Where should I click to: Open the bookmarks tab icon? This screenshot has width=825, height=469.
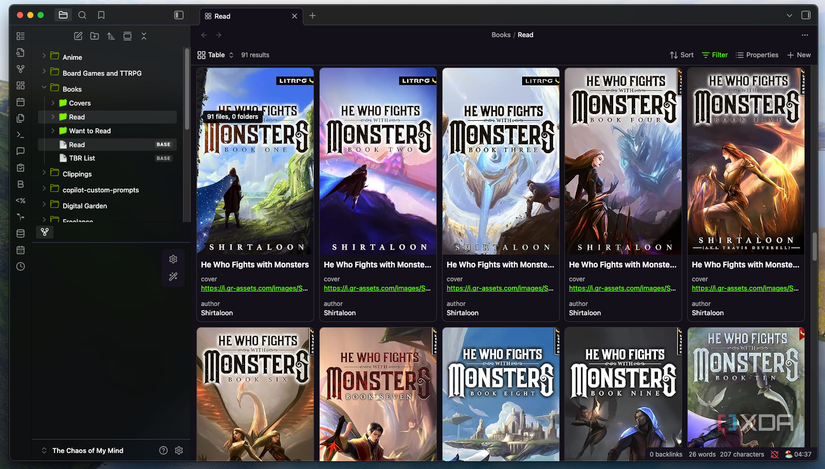(101, 15)
